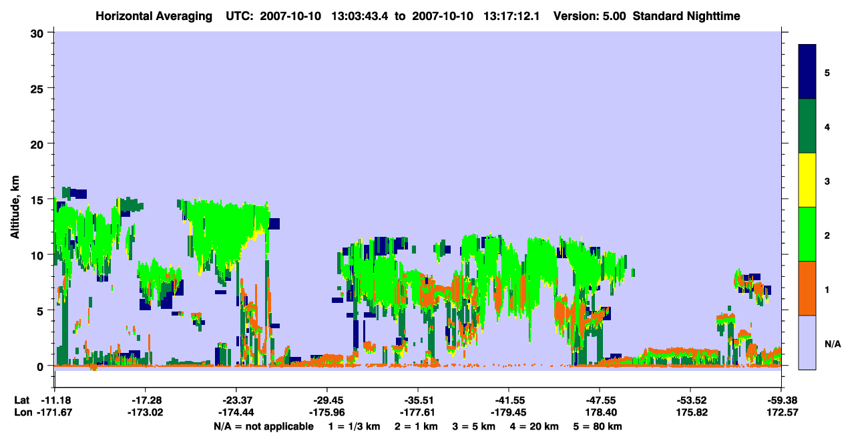Click the color bar label 2
Screen dimensions: 868x445
click(827, 235)
